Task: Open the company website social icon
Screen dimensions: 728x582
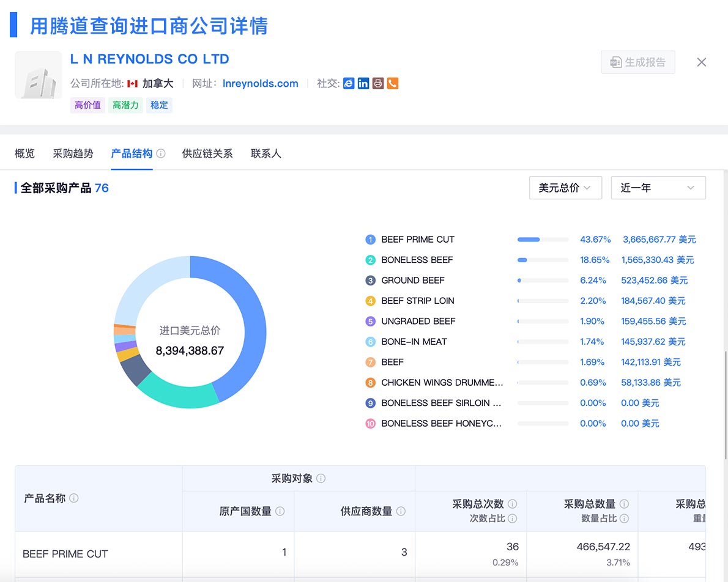Action: click(x=349, y=84)
